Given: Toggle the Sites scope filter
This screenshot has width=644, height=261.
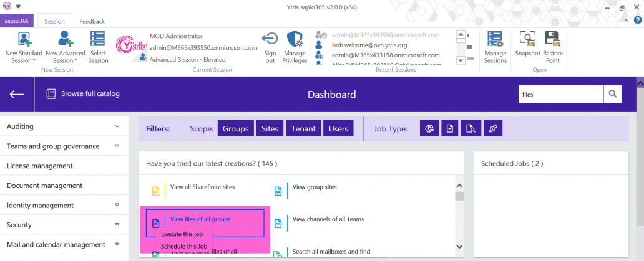Looking at the screenshot, I should pos(270,129).
